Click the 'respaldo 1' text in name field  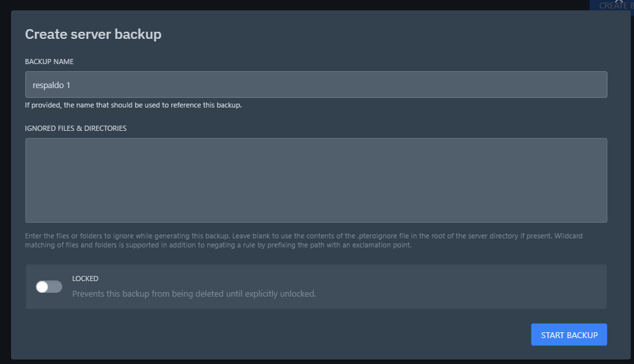click(52, 85)
